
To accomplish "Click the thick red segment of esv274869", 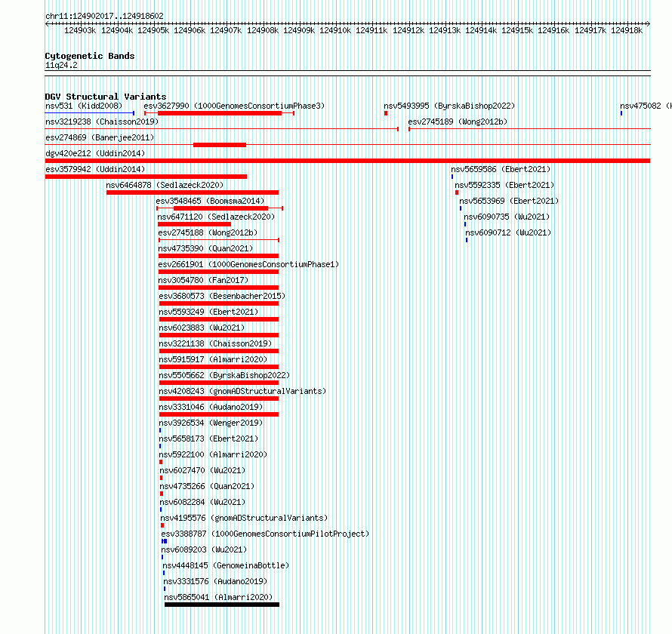I will [220, 145].
